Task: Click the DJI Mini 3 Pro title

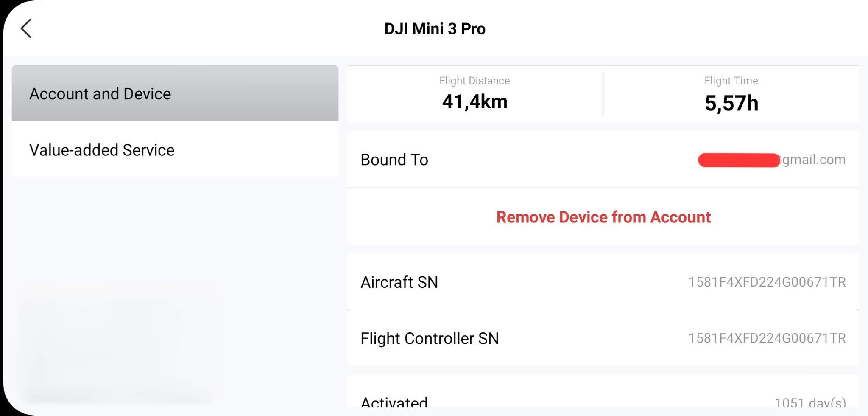Action: coord(435,29)
